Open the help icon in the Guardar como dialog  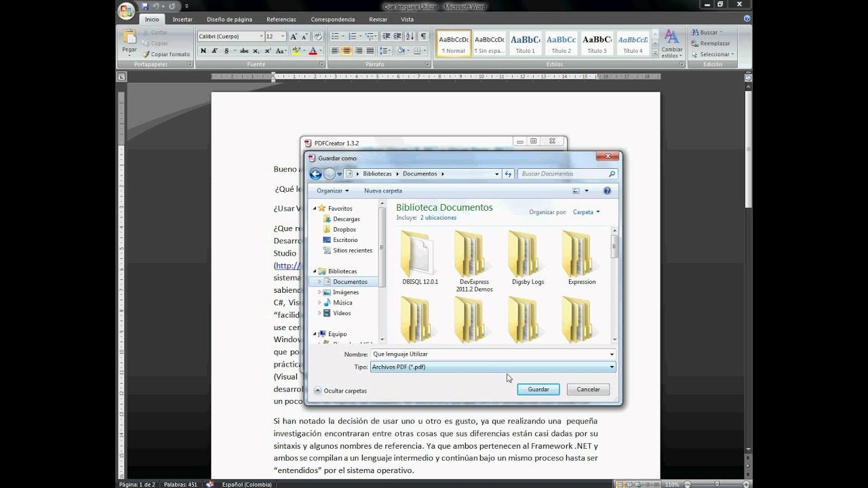(607, 191)
